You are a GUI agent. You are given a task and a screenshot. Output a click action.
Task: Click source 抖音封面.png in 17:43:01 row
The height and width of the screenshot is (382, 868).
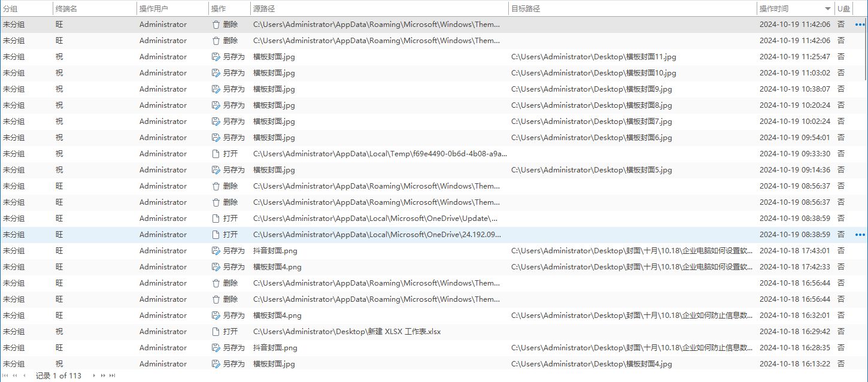click(x=275, y=251)
